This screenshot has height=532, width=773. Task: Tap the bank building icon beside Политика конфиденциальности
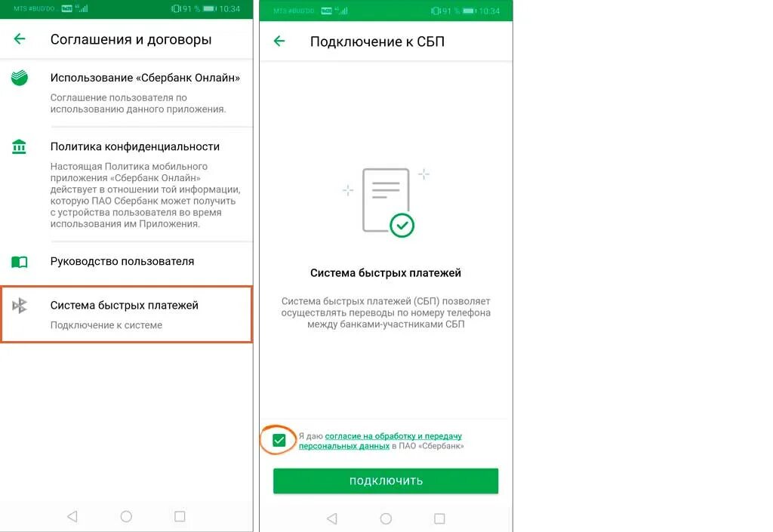coord(19,147)
